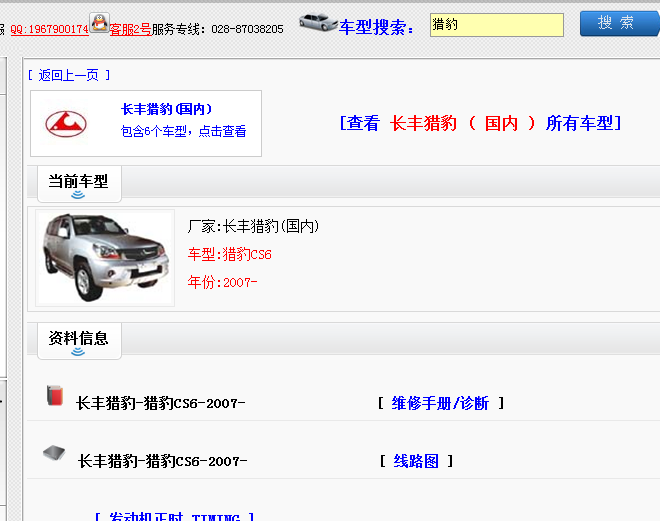Click 包含6个车型，点击查看 link
The height and width of the screenshot is (521, 660).
tap(184, 131)
